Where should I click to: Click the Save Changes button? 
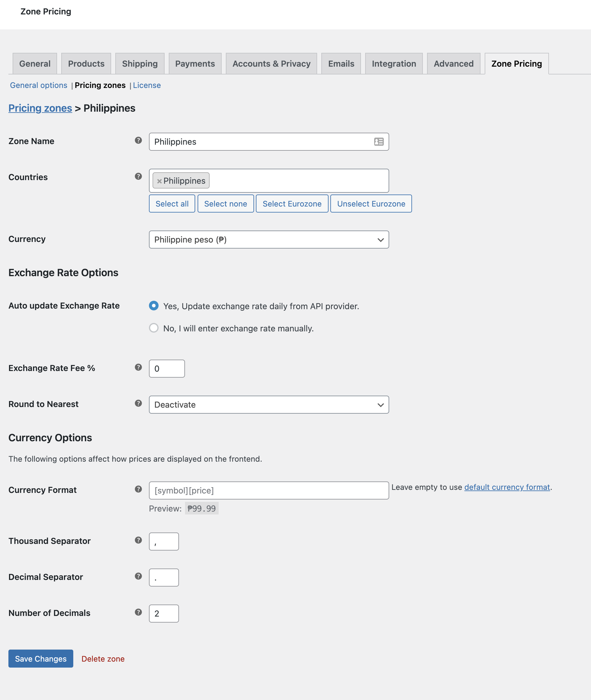pyautogui.click(x=41, y=659)
